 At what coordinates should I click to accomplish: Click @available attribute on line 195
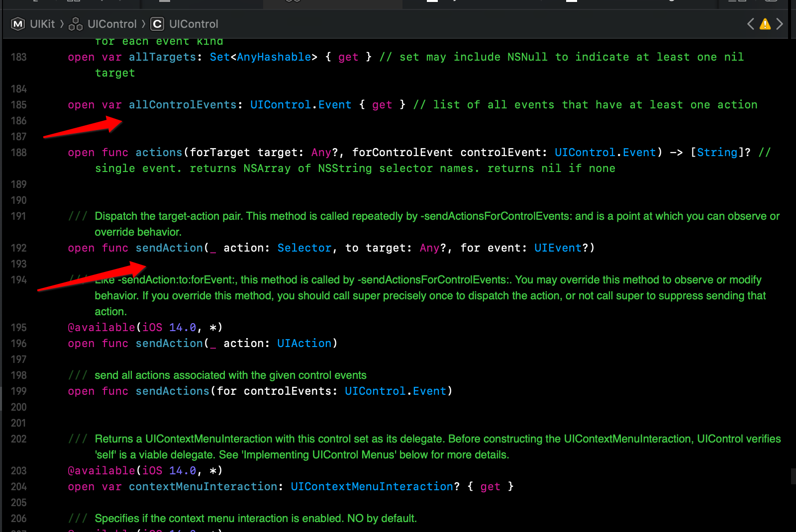[101, 328]
